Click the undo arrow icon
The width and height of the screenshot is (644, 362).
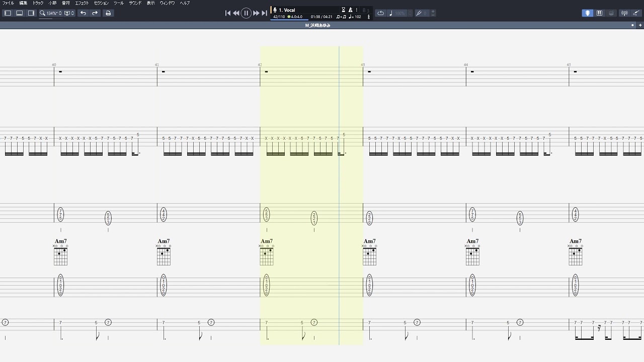(x=83, y=13)
